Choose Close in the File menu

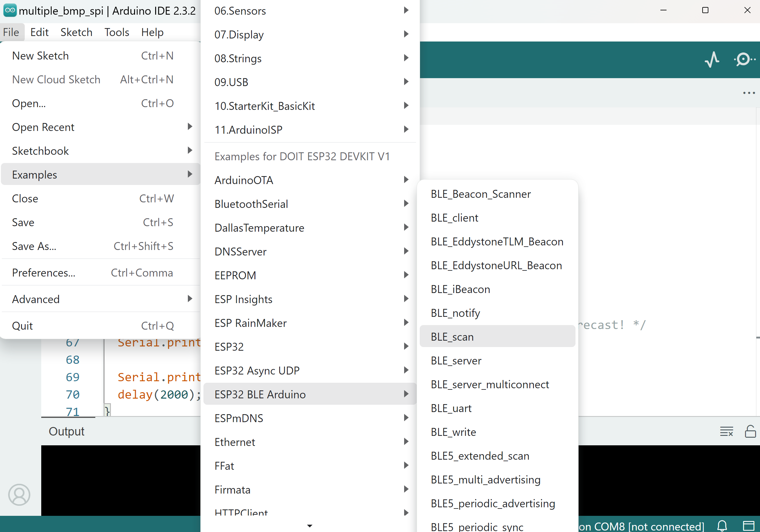pos(100,198)
